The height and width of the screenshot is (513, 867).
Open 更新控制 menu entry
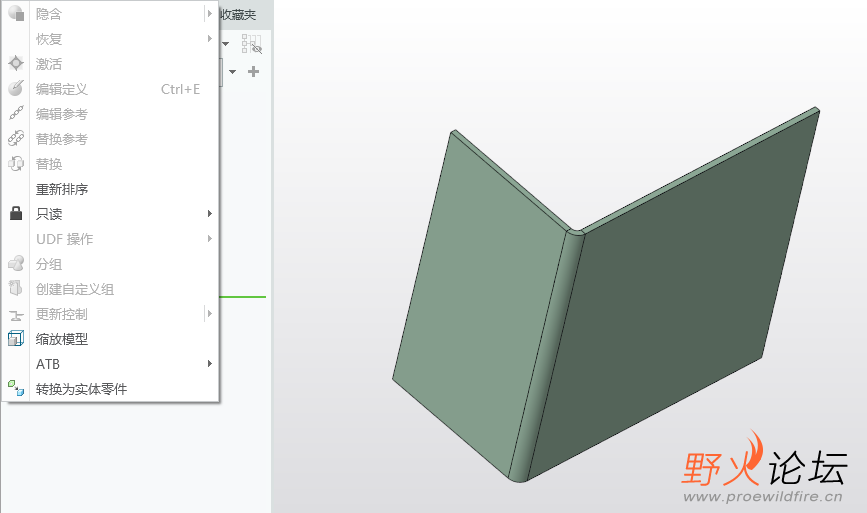[x=111, y=314]
